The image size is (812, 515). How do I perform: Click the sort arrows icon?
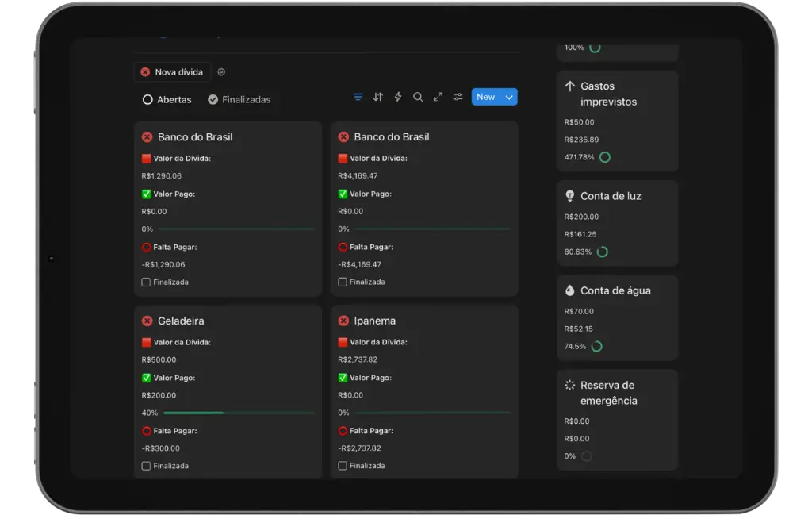pos(378,97)
